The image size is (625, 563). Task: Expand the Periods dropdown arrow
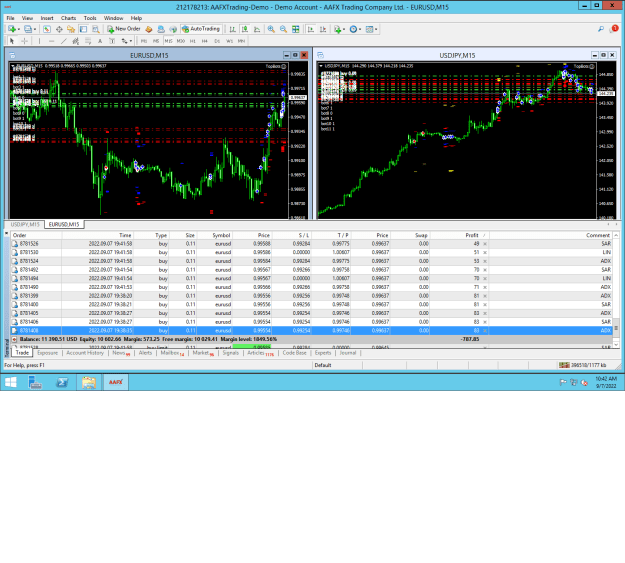(x=360, y=29)
